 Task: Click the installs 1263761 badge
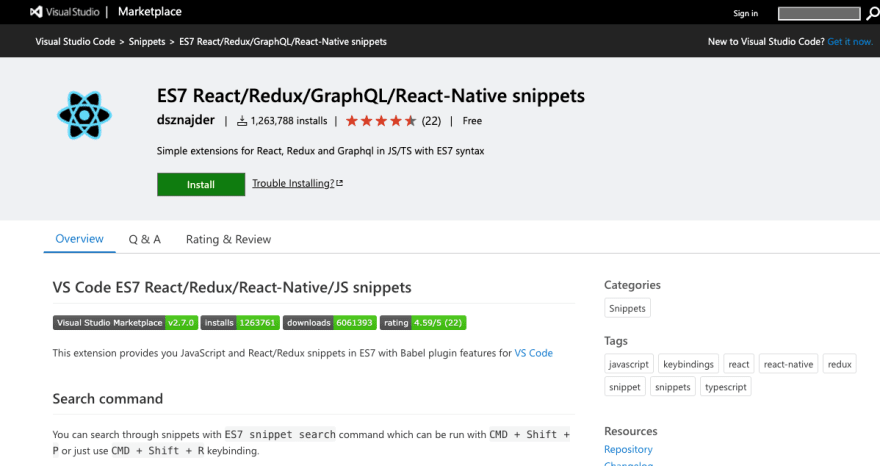pos(240,323)
